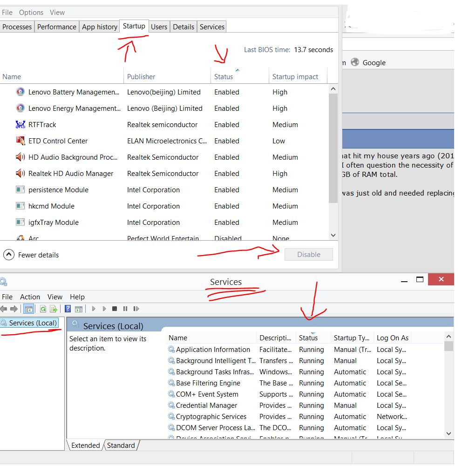Select the Realtek HD Audio Manager entry

point(164,174)
